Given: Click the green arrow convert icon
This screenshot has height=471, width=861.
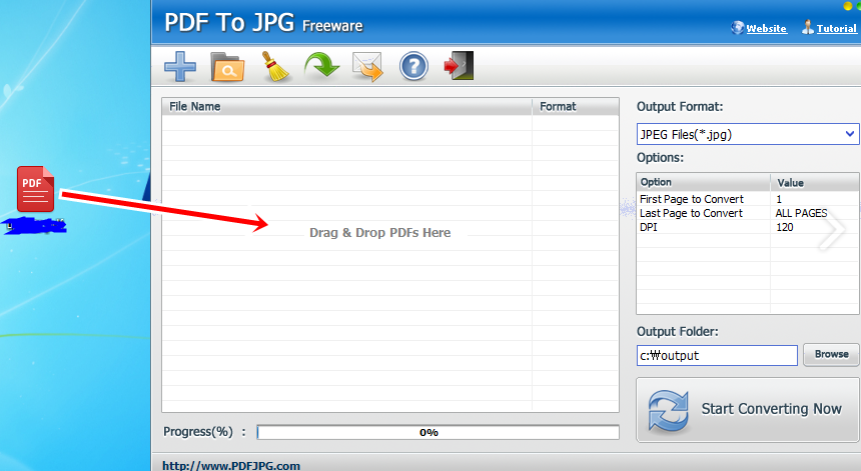Looking at the screenshot, I should point(322,66).
